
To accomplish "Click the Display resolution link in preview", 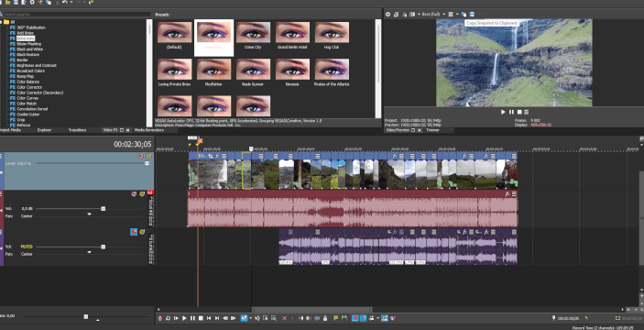I will 540,125.
